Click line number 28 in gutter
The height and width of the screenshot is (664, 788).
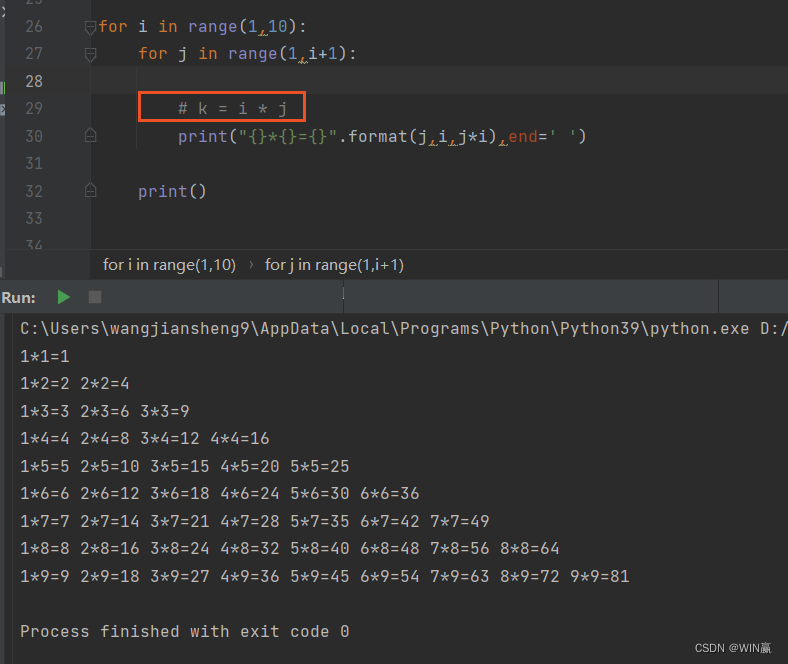[x=34, y=81]
